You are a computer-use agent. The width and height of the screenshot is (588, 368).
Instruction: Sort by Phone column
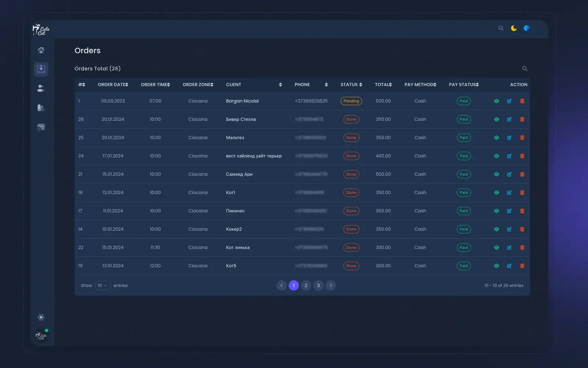[311, 85]
